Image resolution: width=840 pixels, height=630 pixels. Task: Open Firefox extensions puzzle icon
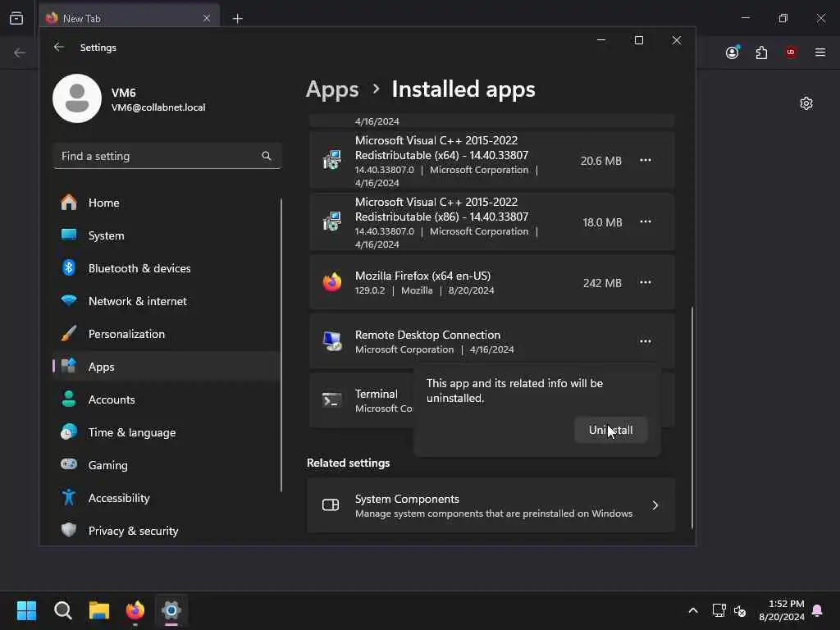point(761,52)
